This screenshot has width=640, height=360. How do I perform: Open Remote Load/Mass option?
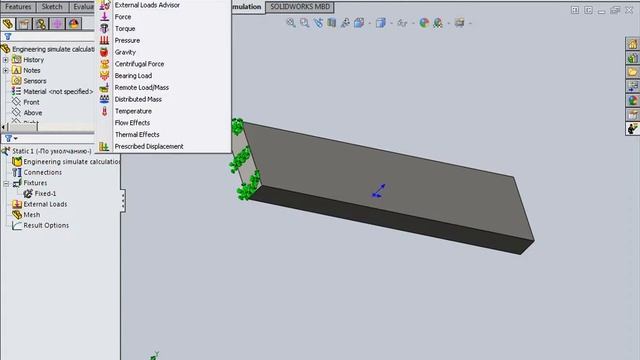point(142,87)
